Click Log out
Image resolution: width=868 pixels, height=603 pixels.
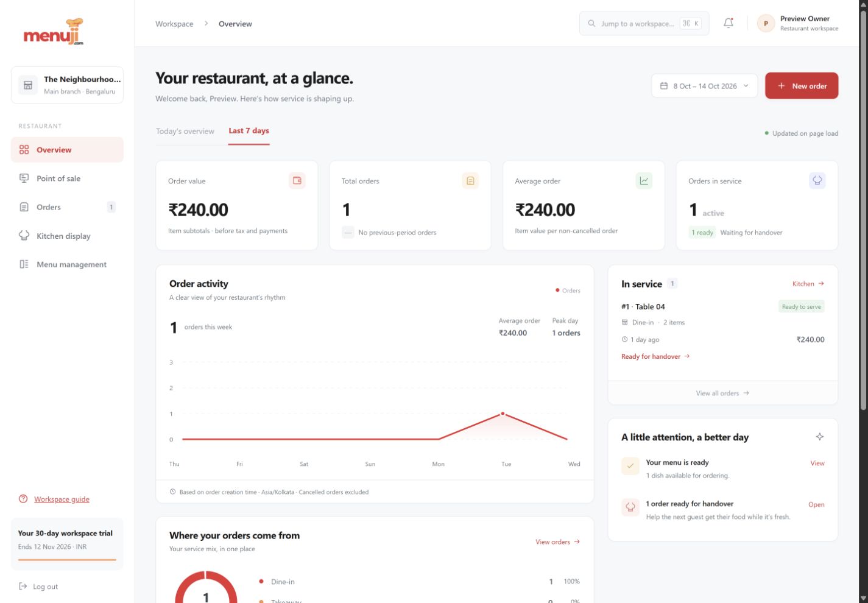point(45,587)
